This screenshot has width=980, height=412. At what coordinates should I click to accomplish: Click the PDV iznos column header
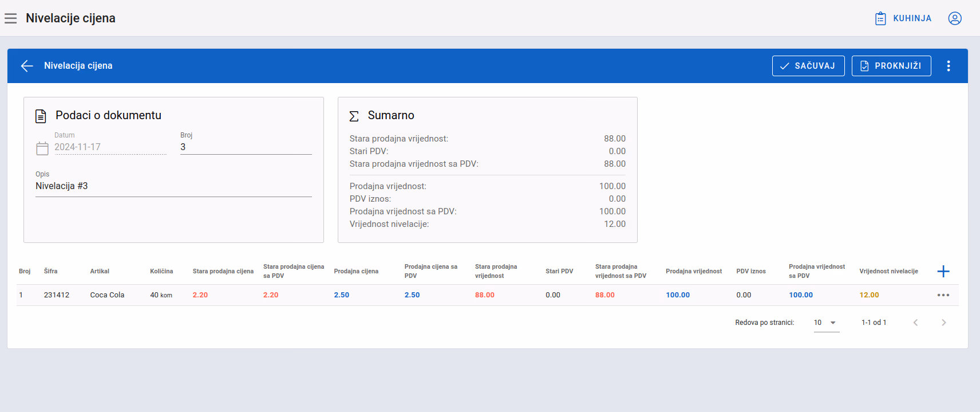coord(751,271)
